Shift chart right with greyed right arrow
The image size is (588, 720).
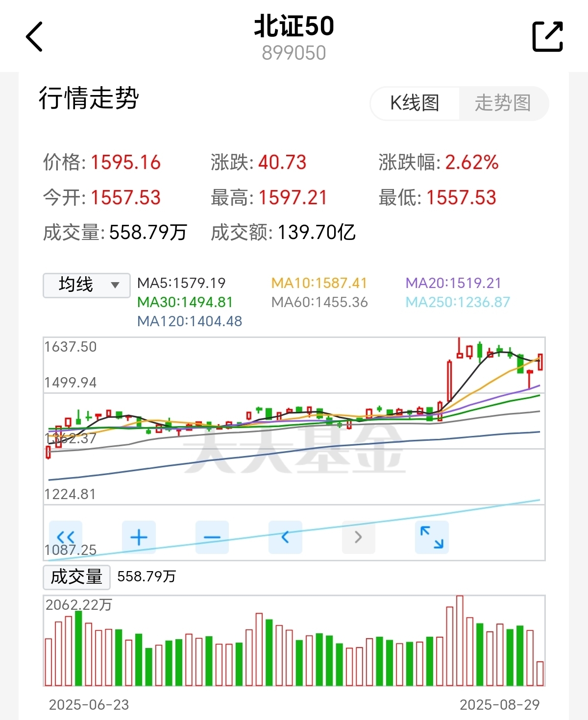point(358,537)
